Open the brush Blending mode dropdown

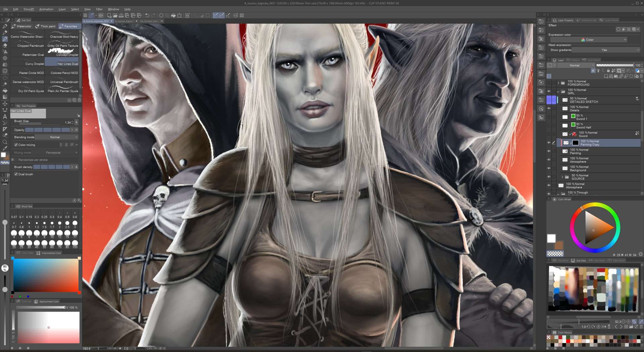pos(56,137)
